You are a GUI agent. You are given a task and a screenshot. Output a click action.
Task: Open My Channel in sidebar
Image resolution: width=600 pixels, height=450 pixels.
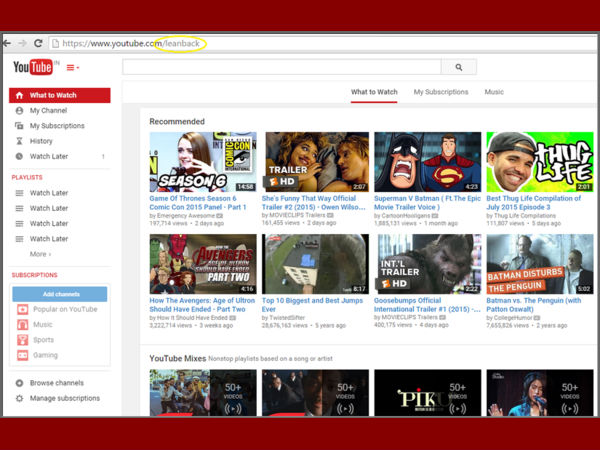click(48, 110)
